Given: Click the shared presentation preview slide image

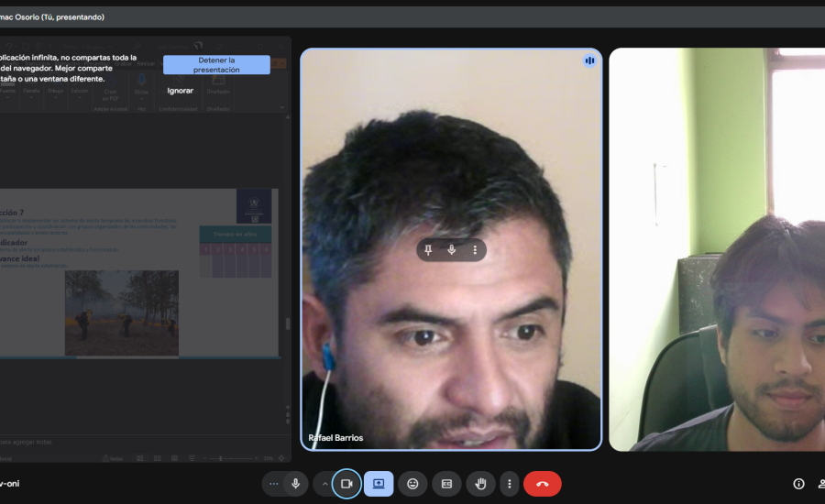Looking at the screenshot, I should [x=121, y=312].
